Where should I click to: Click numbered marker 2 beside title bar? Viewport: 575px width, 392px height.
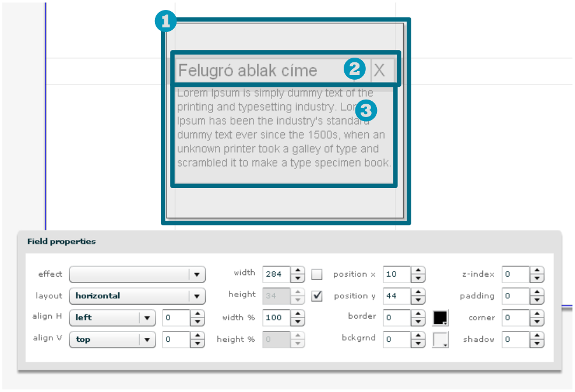(355, 69)
